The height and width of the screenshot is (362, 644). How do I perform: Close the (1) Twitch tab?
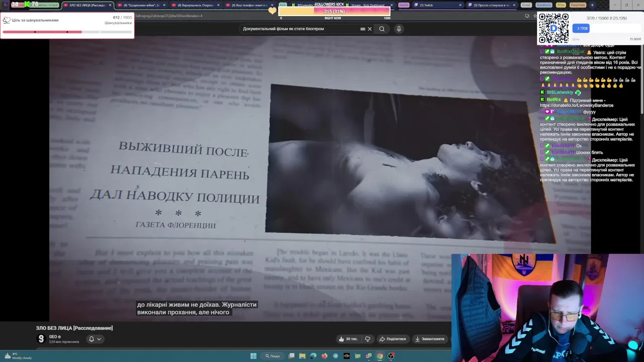pos(460,5)
